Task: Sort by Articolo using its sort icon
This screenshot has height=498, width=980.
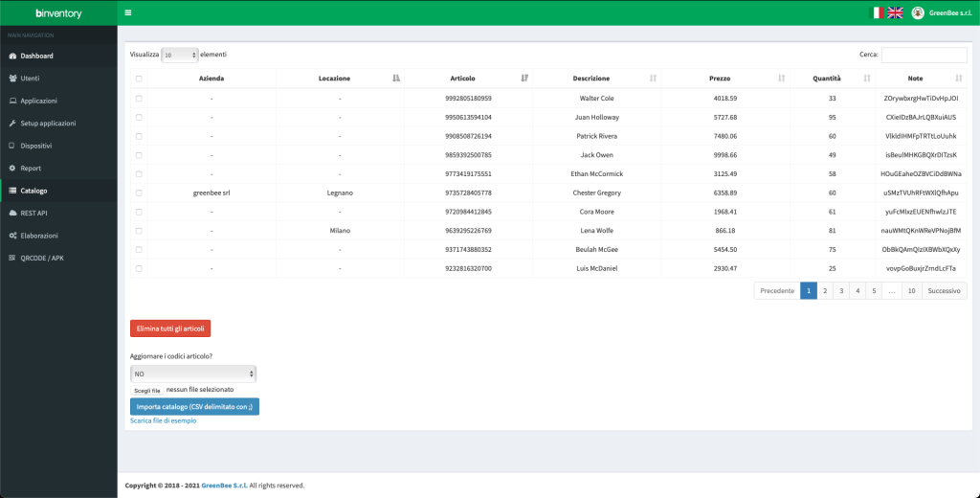Action: [524, 79]
